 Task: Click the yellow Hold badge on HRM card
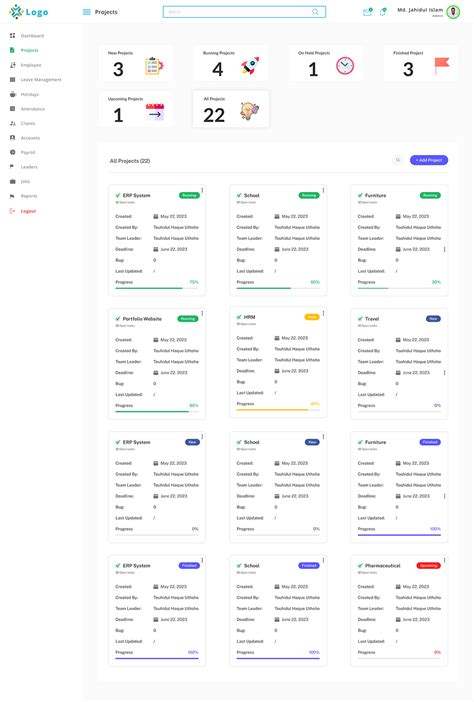(312, 317)
